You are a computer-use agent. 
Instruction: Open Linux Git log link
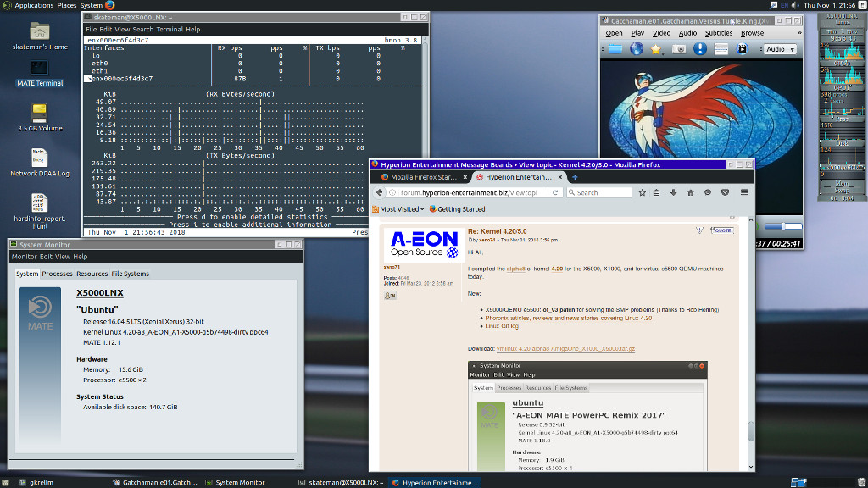(502, 326)
